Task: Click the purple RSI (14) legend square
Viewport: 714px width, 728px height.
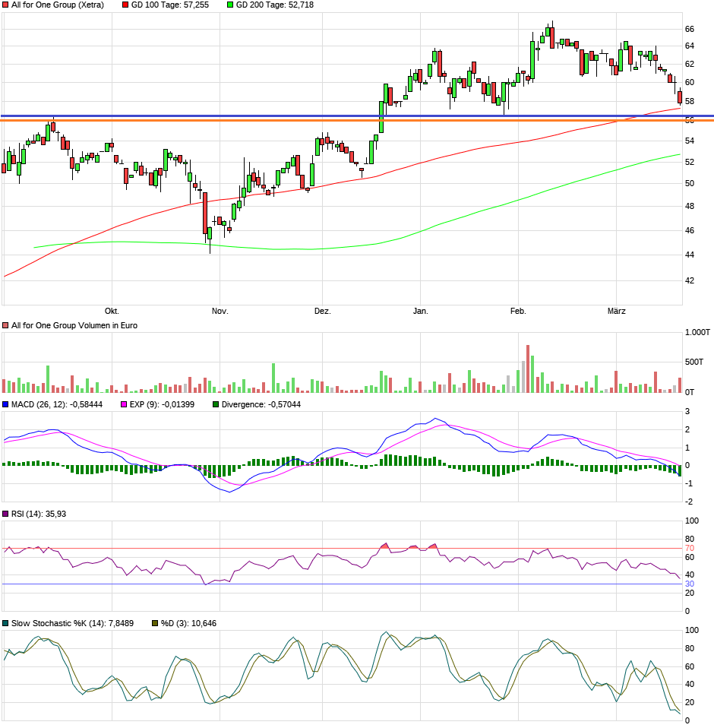Action: [x=6, y=514]
